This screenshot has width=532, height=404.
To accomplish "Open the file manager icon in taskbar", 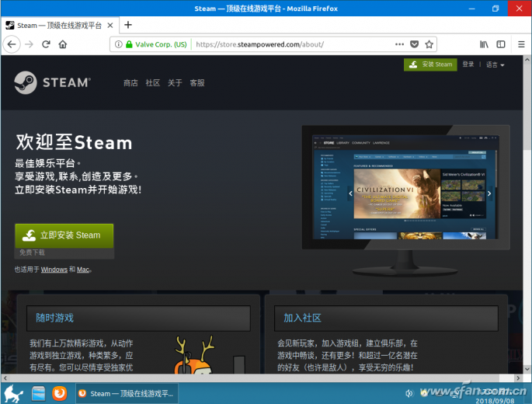I will 38,393.
